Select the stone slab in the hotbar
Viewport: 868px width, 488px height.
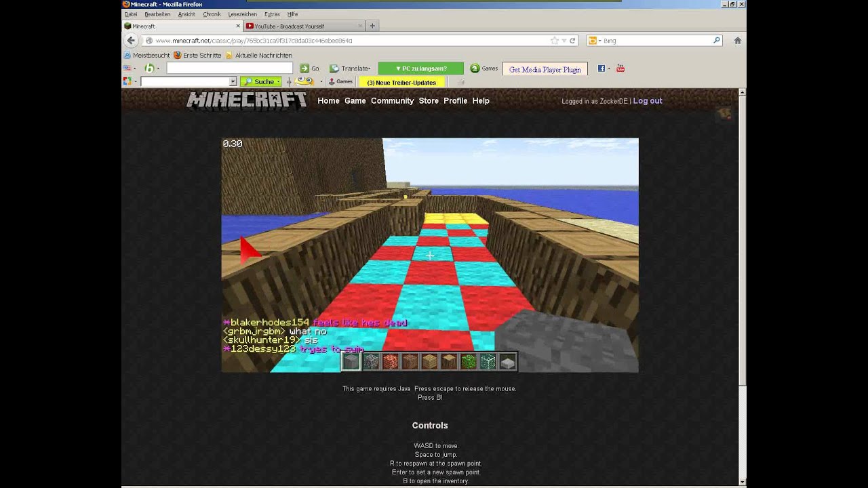pyautogui.click(x=508, y=363)
